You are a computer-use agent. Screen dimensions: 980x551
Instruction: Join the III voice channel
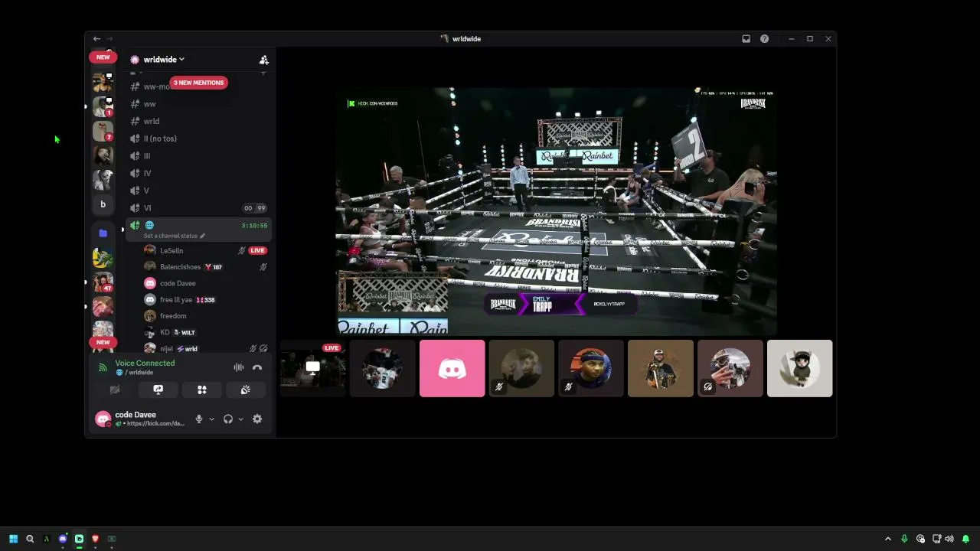[147, 156]
